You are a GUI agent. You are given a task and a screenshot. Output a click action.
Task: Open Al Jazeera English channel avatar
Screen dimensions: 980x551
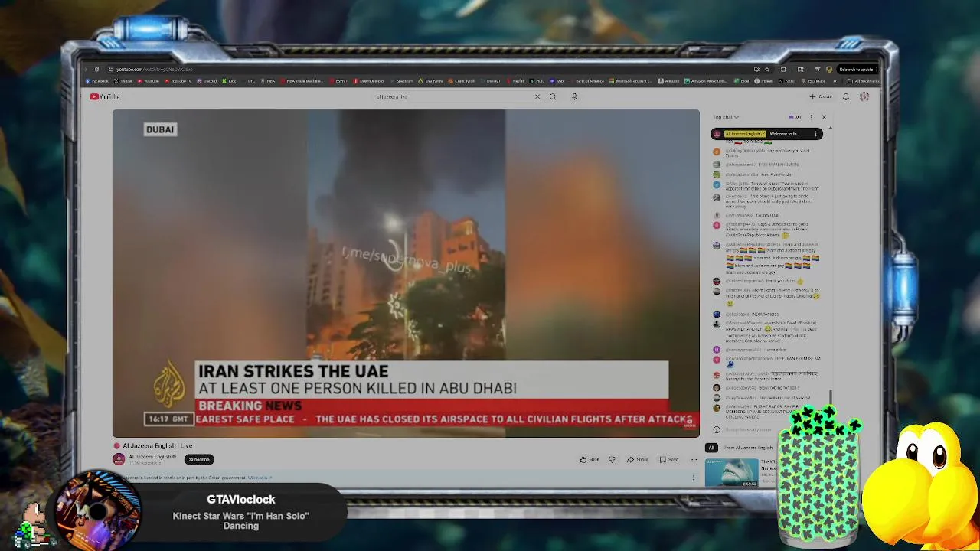[x=119, y=459]
